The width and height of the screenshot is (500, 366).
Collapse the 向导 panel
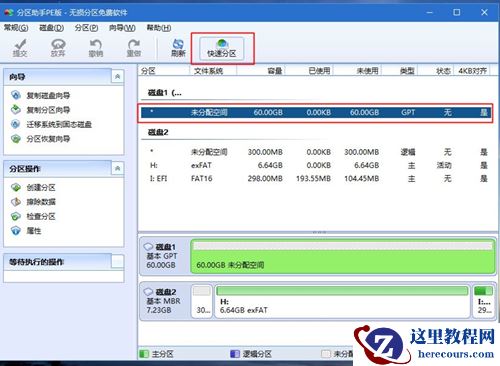[x=117, y=77]
